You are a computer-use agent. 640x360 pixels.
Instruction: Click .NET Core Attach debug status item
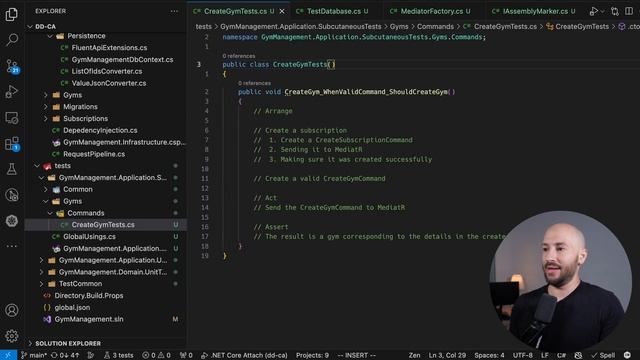click(x=244, y=355)
